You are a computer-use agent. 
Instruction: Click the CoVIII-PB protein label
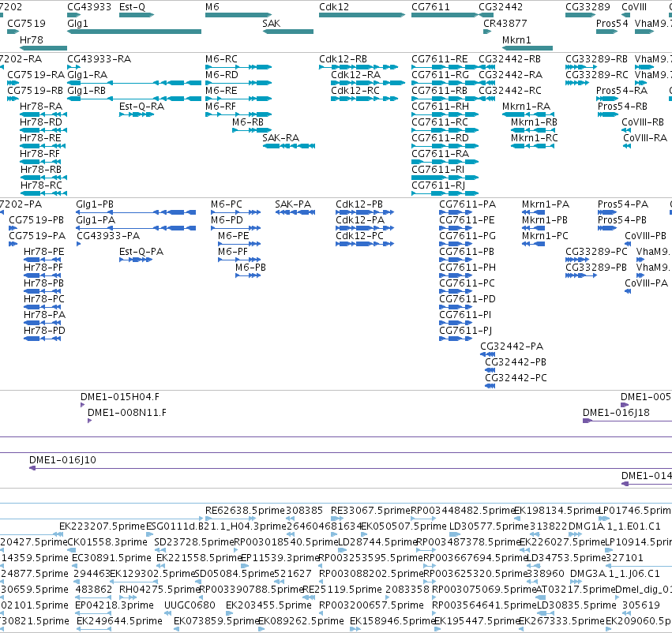[x=645, y=235]
